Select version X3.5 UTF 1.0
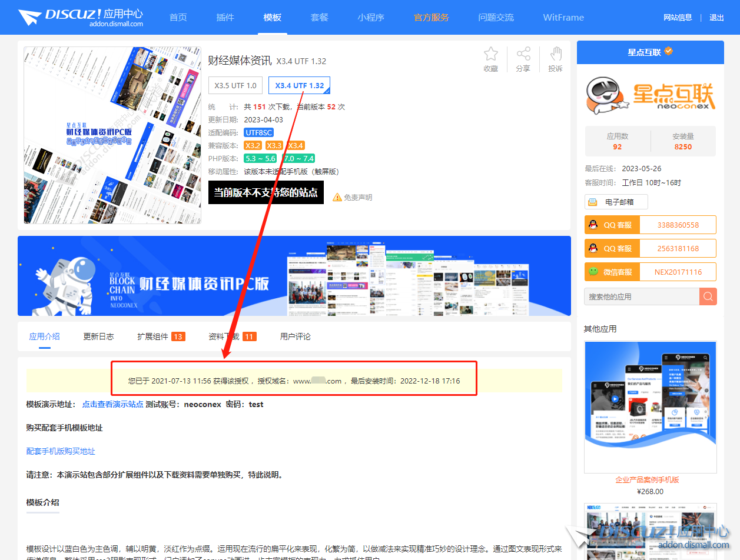 click(235, 85)
